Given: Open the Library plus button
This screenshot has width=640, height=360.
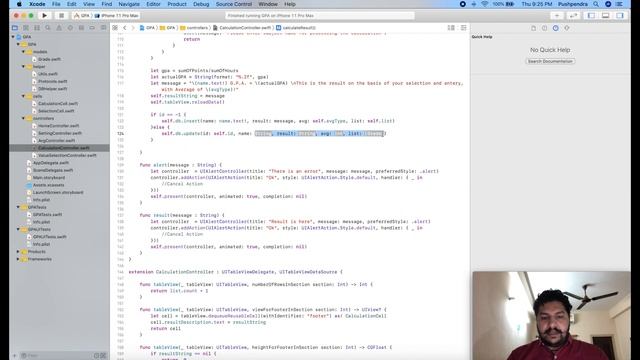Looking at the screenshot, I should click(557, 16).
